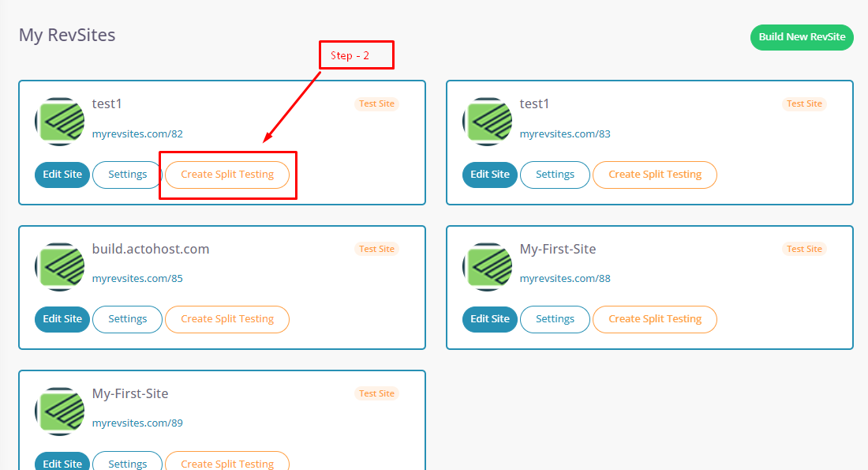Visit the myrevsites.com/85 link
Image resolution: width=868 pixels, height=470 pixels.
click(137, 278)
